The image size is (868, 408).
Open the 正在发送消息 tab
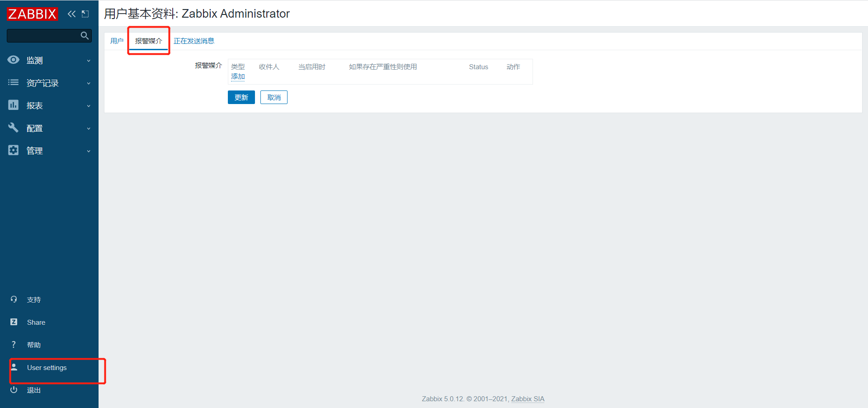coord(194,41)
